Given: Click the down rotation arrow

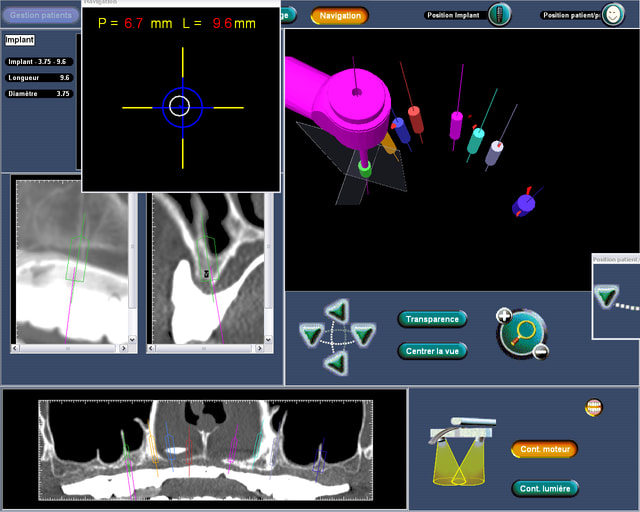Looking at the screenshot, I should [x=337, y=362].
